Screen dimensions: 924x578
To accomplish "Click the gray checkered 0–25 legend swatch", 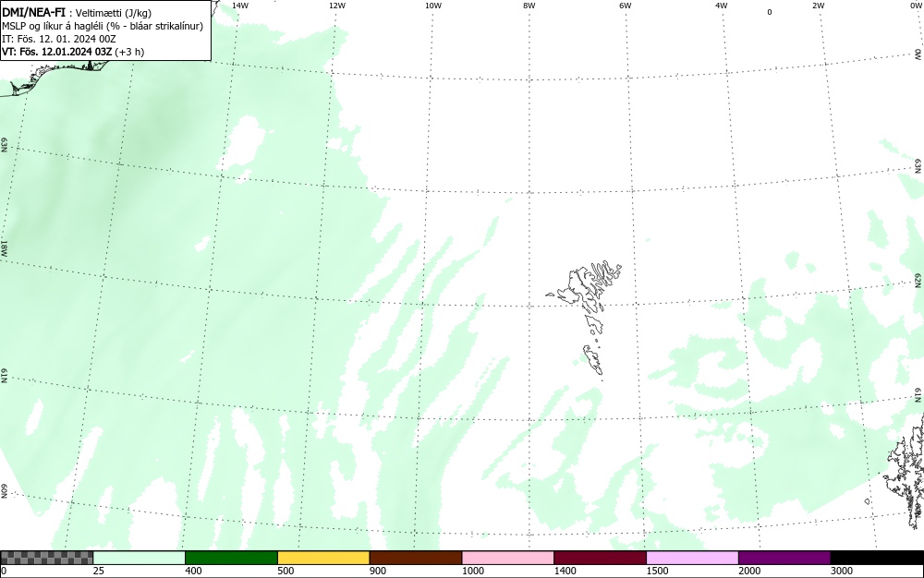I will pyautogui.click(x=46, y=558).
